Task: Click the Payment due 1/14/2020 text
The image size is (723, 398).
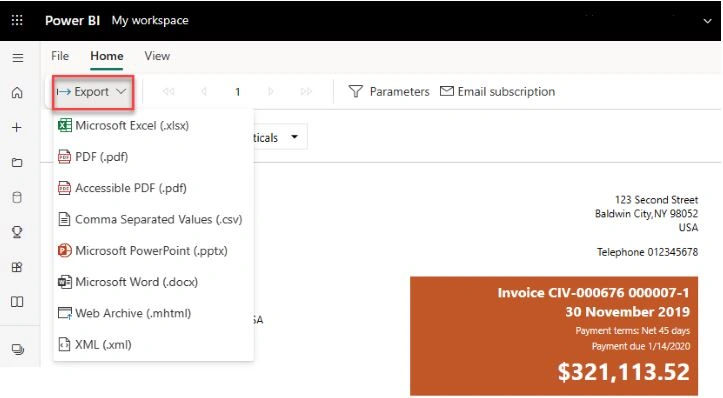Action: pos(641,346)
